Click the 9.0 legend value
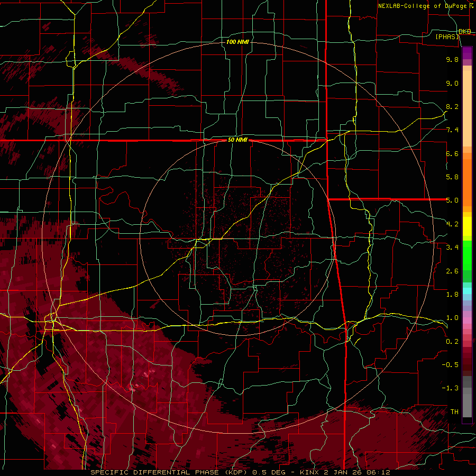Viewport: 476px width, 476px height. click(452, 83)
